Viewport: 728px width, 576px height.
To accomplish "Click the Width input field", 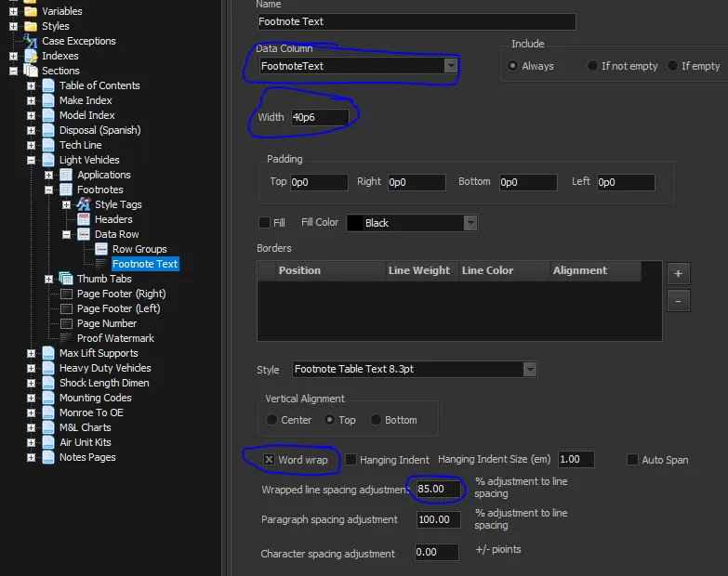I will pyautogui.click(x=320, y=117).
